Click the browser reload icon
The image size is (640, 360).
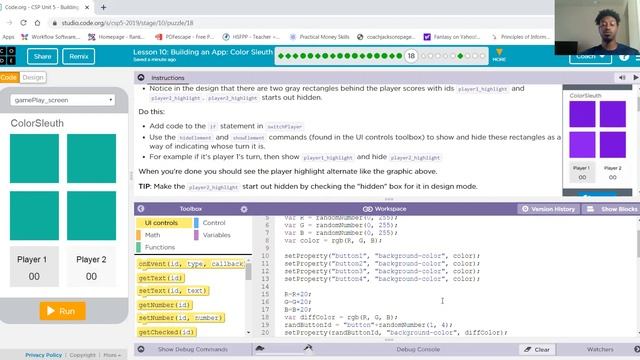click(23, 23)
